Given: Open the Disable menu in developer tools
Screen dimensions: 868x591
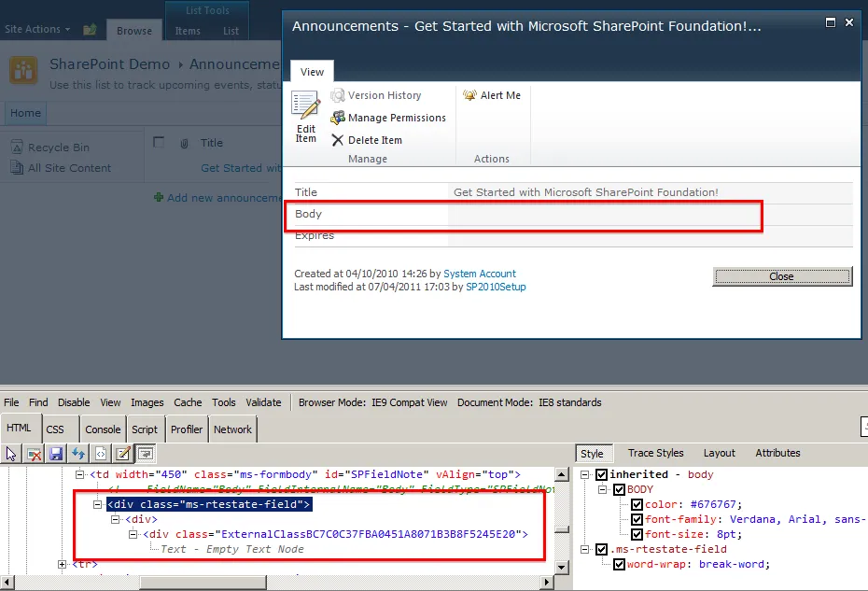Looking at the screenshot, I should click(x=74, y=402).
